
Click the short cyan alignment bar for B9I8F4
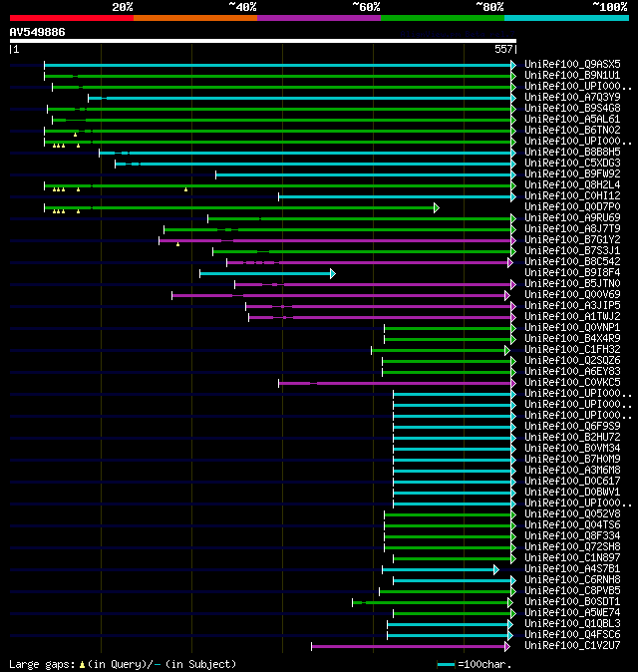tap(267, 274)
